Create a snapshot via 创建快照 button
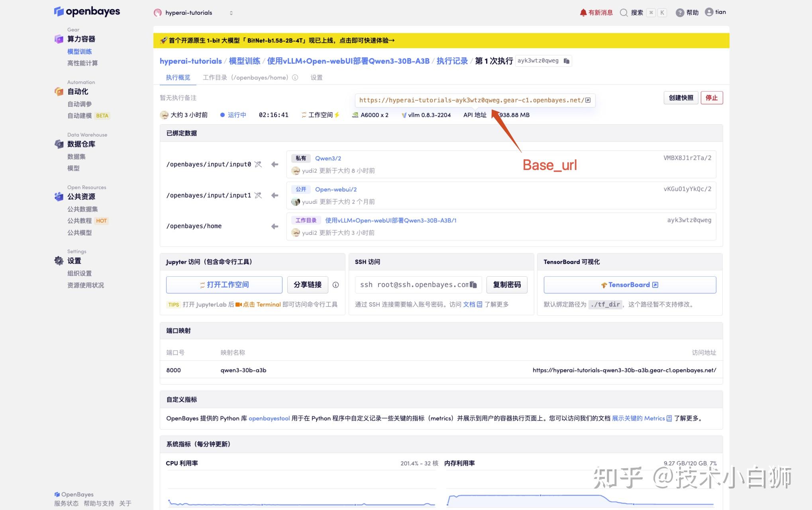This screenshot has height=510, width=812. (681, 98)
